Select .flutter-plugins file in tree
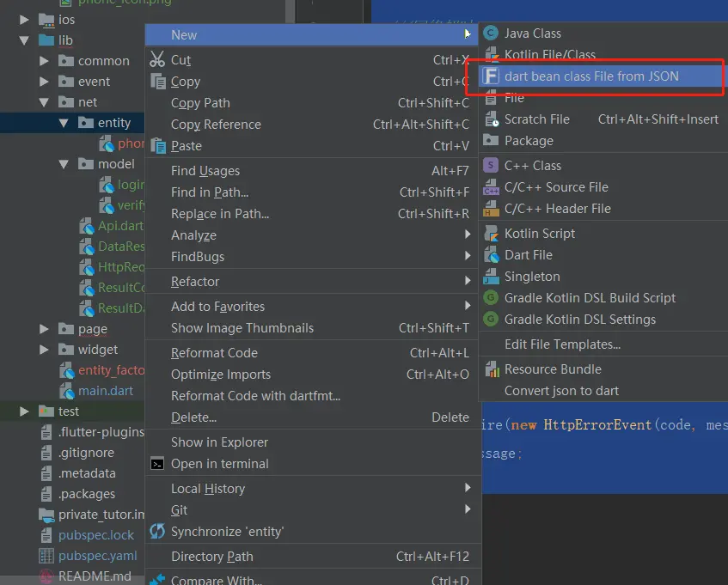 pos(101,432)
